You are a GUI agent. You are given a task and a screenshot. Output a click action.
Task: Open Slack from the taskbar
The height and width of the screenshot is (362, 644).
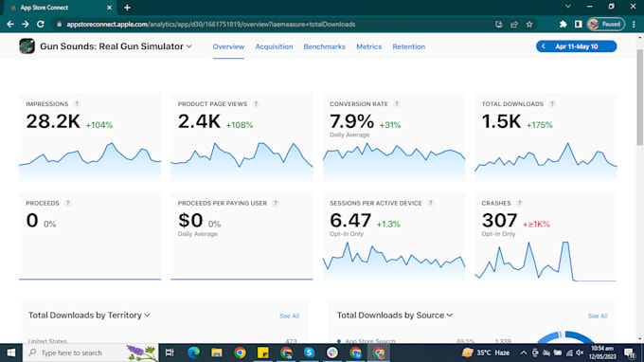coord(332,353)
